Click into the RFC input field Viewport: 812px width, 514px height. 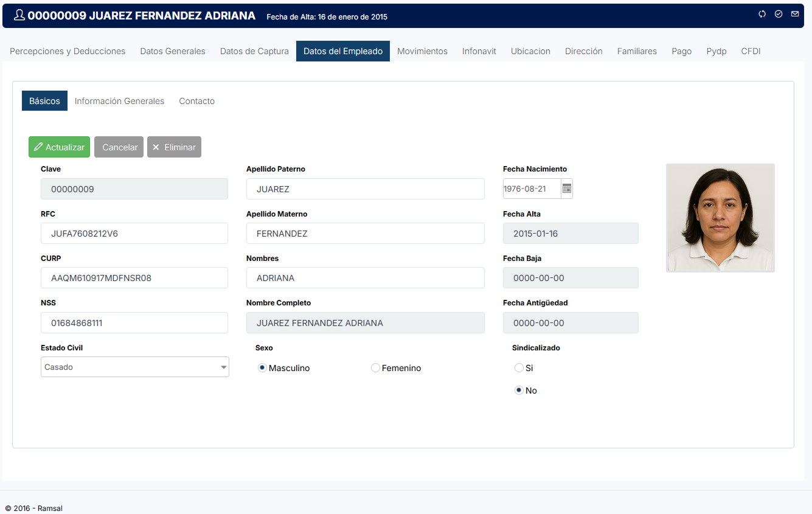click(134, 234)
